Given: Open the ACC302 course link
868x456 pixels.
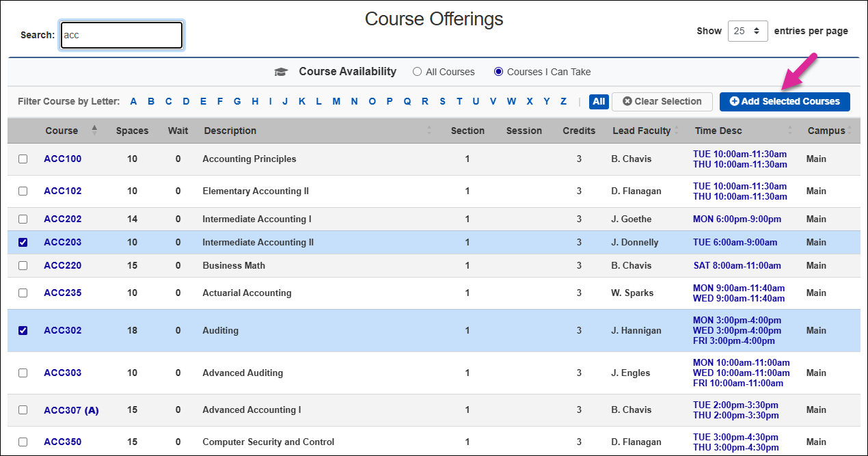Looking at the screenshot, I should click(63, 330).
